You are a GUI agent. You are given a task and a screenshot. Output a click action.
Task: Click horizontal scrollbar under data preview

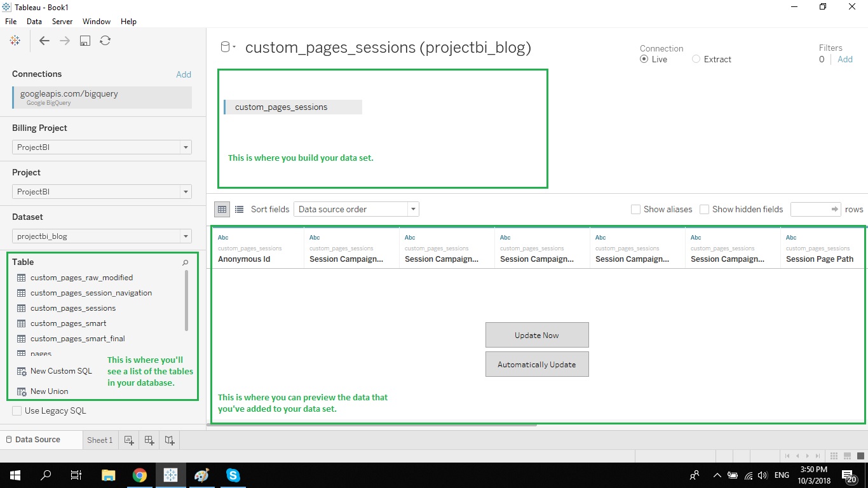click(372, 424)
